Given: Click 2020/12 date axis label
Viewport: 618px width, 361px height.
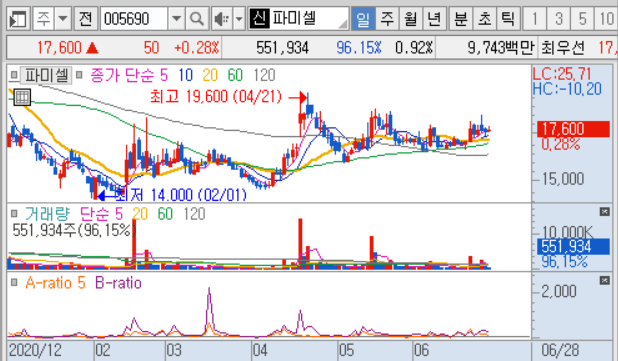Looking at the screenshot, I should click(35, 350).
